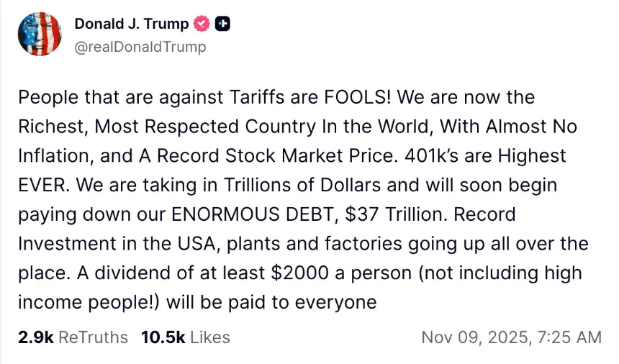Click the verified checkmark badge
The height and width of the screenshot is (364, 619).
(x=202, y=24)
